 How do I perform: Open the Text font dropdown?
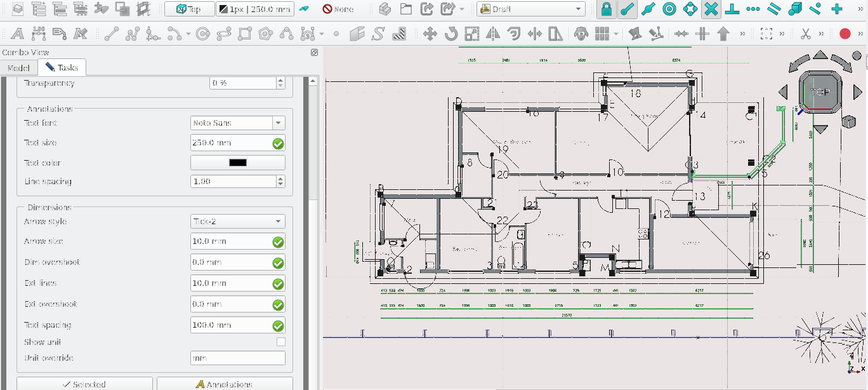coord(237,123)
